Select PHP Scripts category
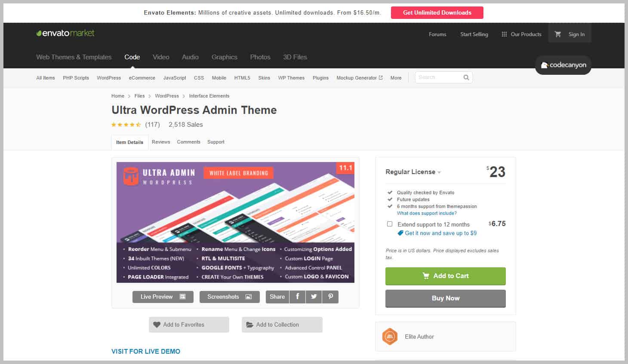Viewport: 628px width, 364px height. tap(76, 78)
